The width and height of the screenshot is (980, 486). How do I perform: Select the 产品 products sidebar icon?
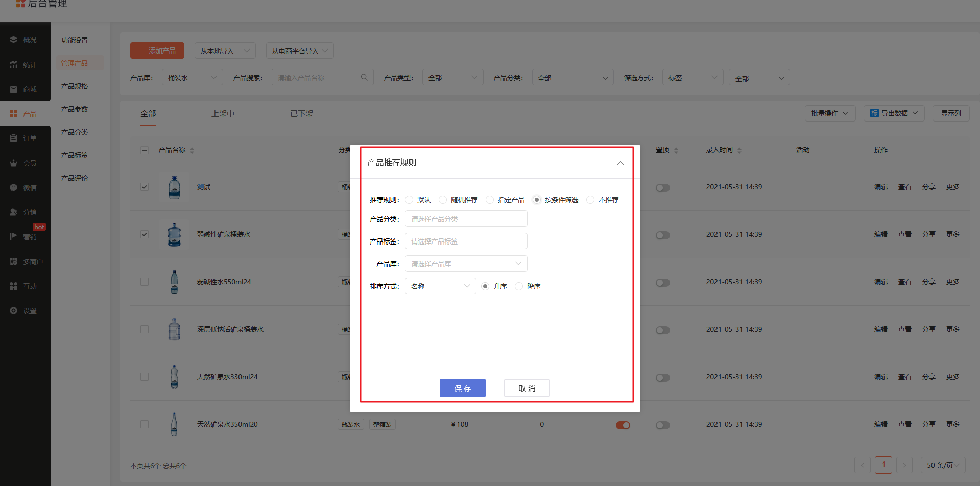pyautogui.click(x=14, y=114)
